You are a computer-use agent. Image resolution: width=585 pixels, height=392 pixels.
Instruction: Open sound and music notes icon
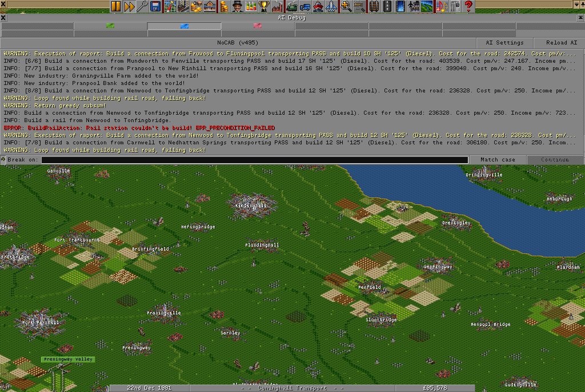(x=442, y=6)
